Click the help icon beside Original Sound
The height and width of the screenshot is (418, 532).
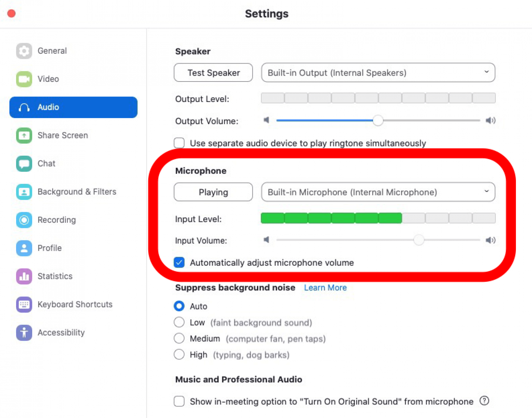(x=484, y=401)
